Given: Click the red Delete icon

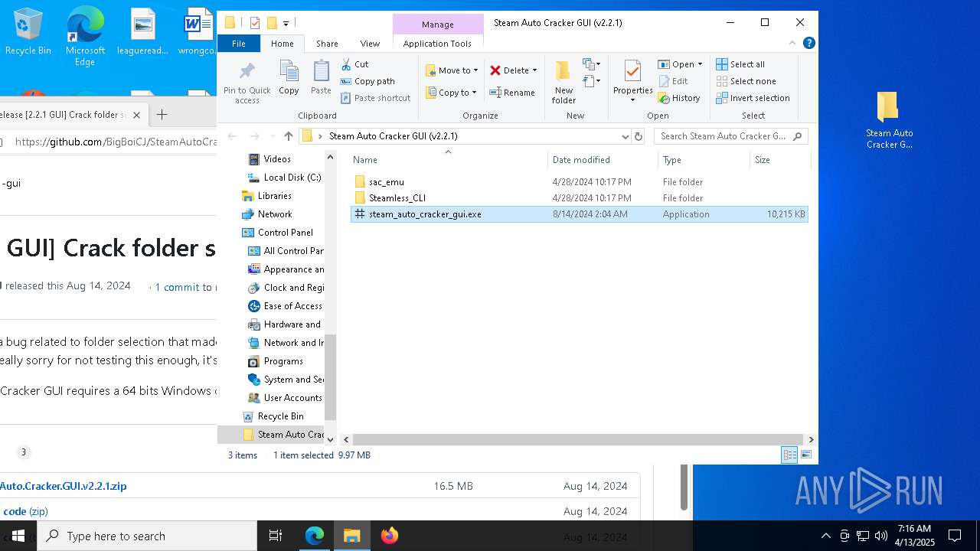Looking at the screenshot, I should pos(495,70).
